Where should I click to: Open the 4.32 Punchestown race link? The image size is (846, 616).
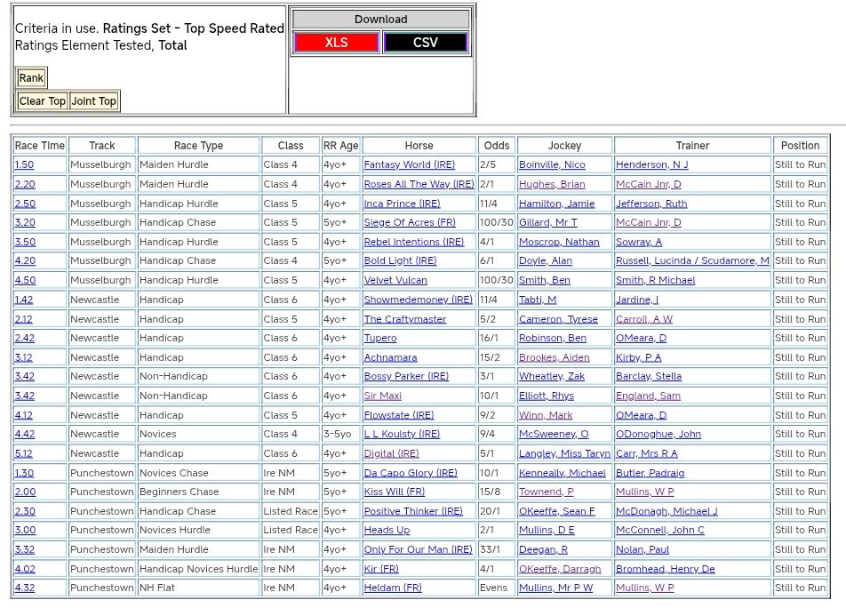[24, 588]
